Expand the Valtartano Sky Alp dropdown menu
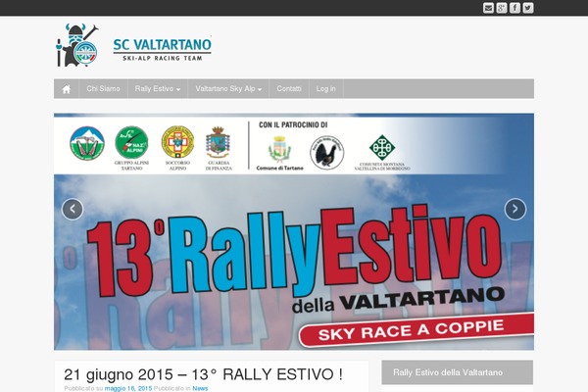The width and height of the screenshot is (588, 392). point(228,89)
